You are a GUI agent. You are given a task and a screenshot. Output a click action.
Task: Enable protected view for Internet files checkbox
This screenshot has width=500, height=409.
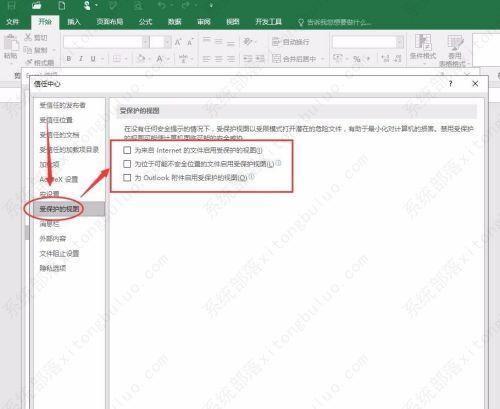tap(127, 150)
